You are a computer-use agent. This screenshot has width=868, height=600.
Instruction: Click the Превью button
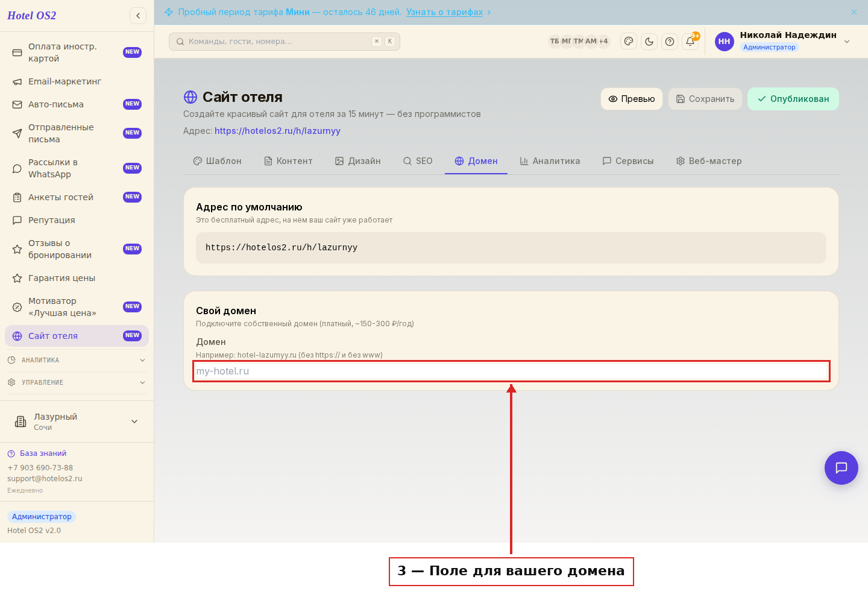tap(632, 99)
